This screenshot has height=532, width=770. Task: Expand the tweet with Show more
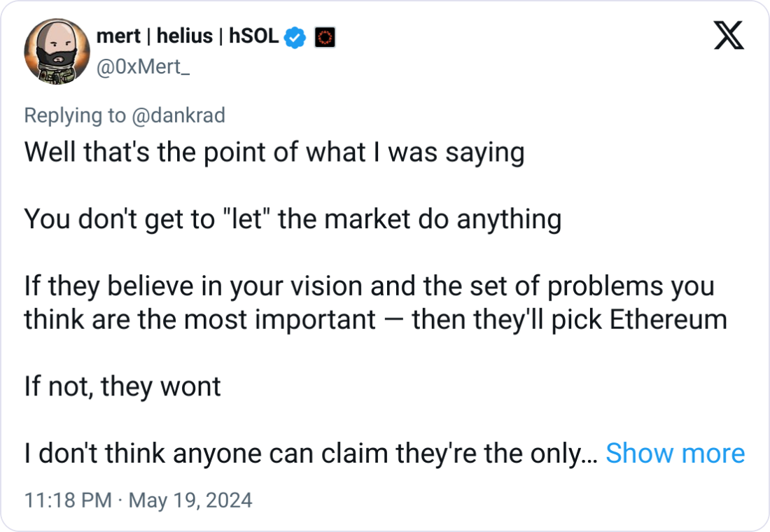click(x=675, y=454)
